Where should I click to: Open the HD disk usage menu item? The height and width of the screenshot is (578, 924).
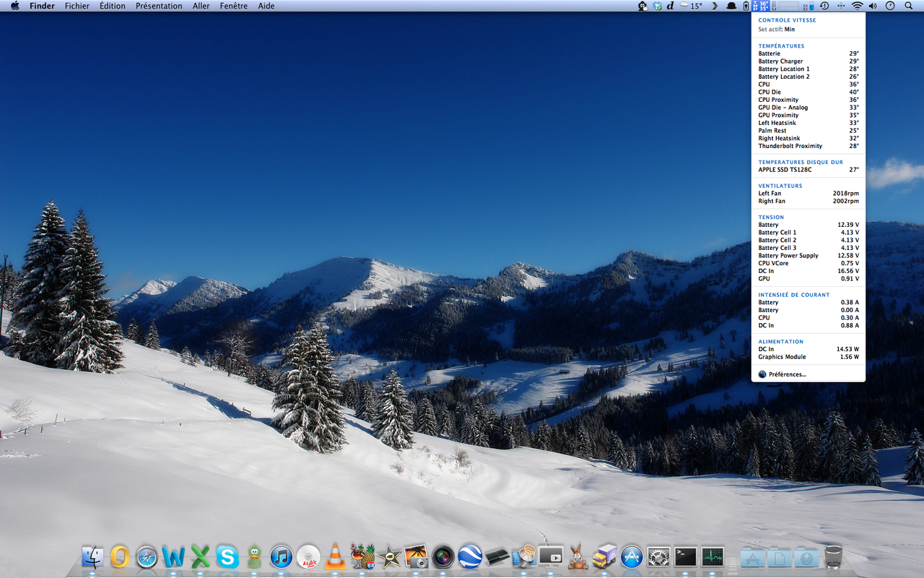point(809,6)
